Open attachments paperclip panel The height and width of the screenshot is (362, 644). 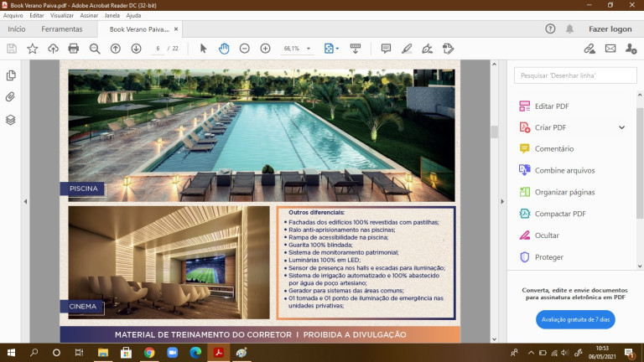tap(10, 97)
